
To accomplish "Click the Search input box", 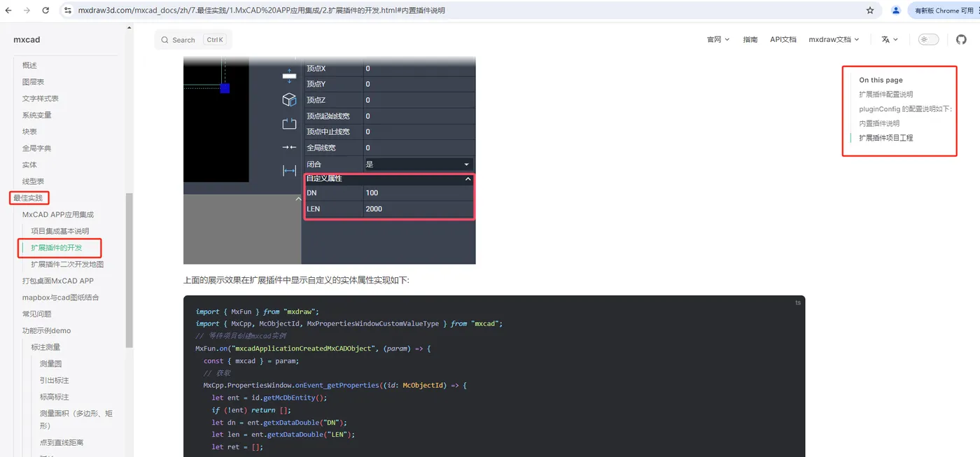I will click(x=193, y=40).
